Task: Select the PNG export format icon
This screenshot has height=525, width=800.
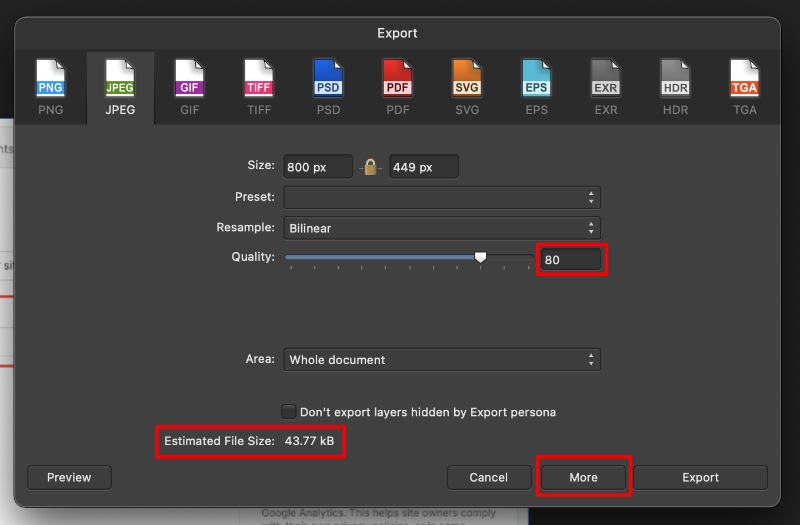Action: coord(51,79)
